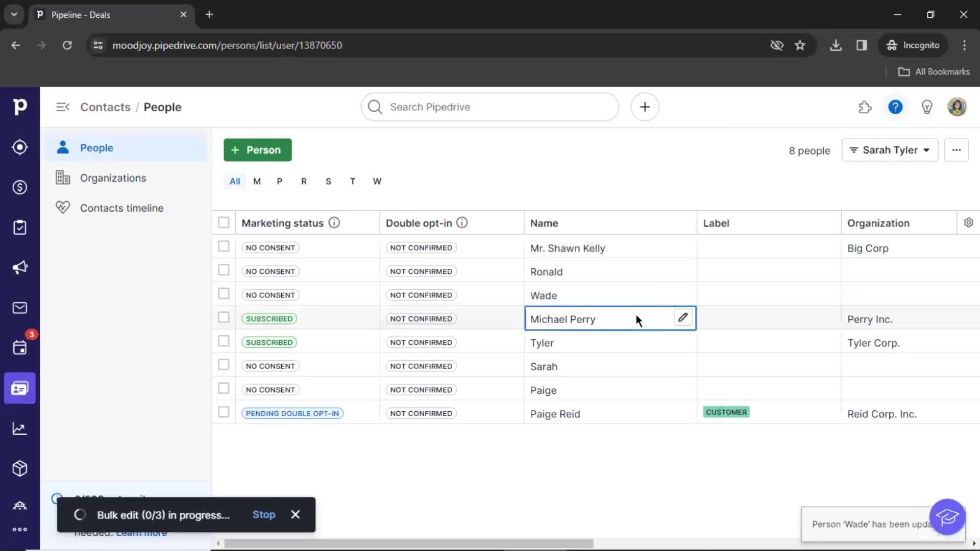Open the integrations puzzle icon
980x551 pixels.
[x=865, y=107]
